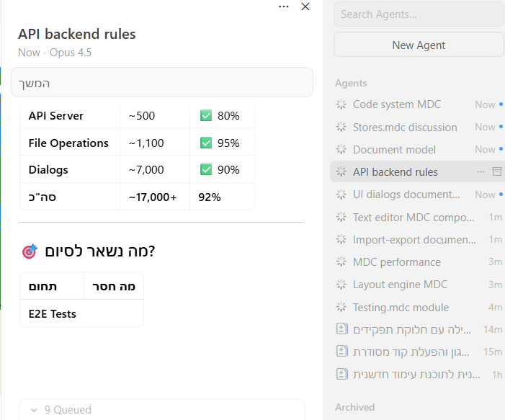Click the green checkmark in API Server row
Image resolution: width=505 pixels, height=420 pixels.
pos(206,115)
